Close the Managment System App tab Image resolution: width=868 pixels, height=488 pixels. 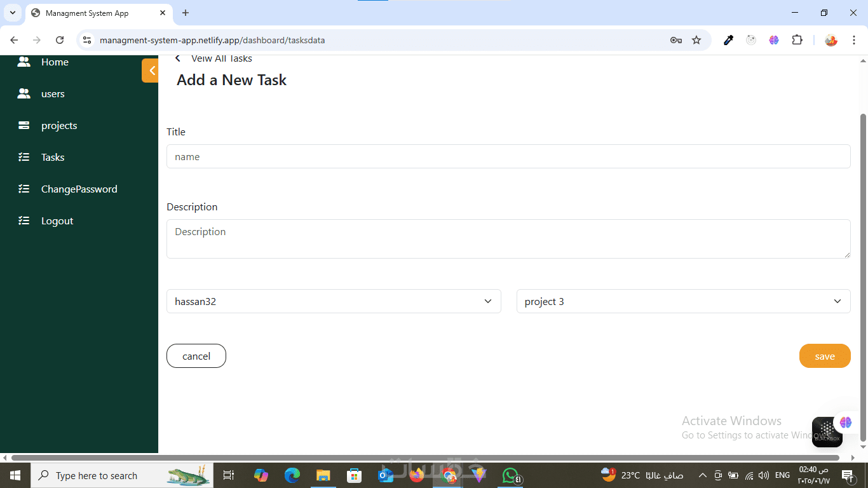(x=163, y=13)
